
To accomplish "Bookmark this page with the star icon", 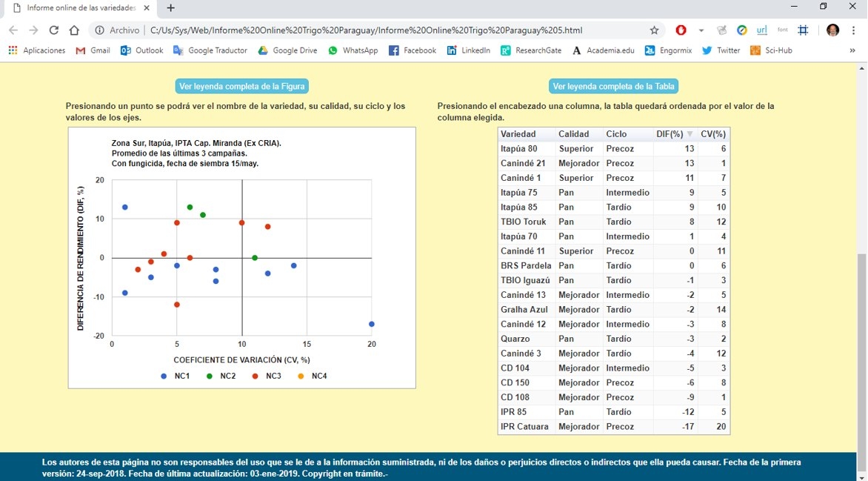I will (654, 30).
